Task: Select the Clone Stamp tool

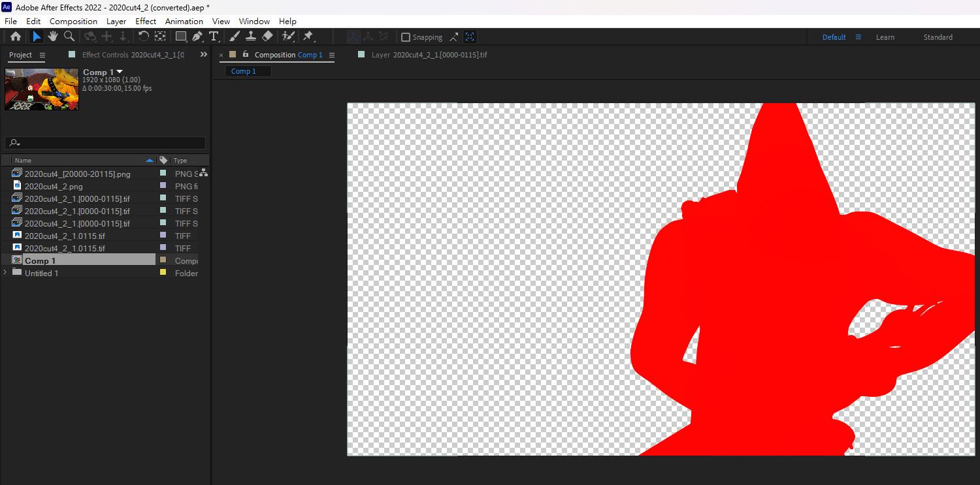Action: tap(251, 37)
